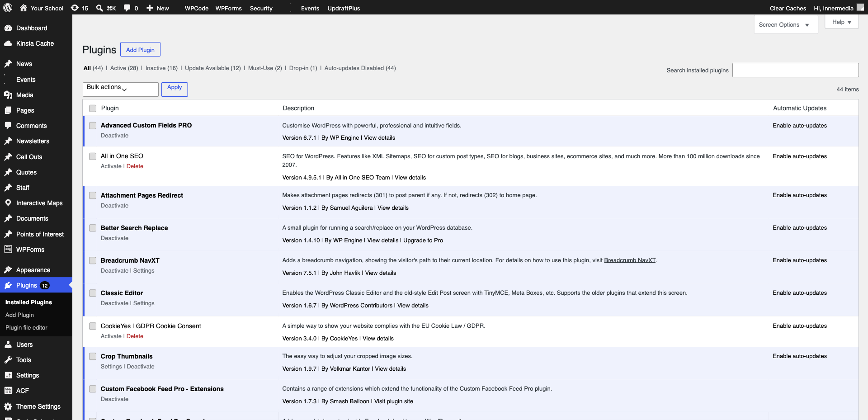
Task: Delete the All in One SEO plugin
Action: pos(135,166)
